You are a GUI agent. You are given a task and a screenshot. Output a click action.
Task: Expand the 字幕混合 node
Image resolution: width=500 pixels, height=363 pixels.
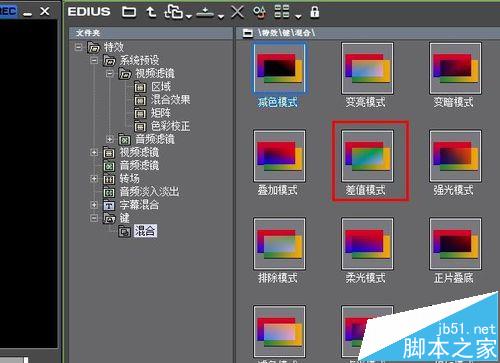[x=94, y=205]
